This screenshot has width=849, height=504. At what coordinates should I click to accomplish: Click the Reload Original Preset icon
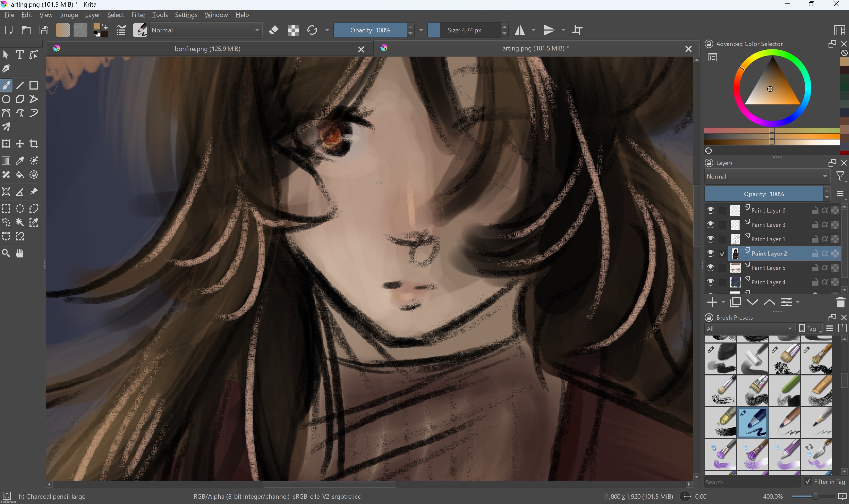pos(312,30)
